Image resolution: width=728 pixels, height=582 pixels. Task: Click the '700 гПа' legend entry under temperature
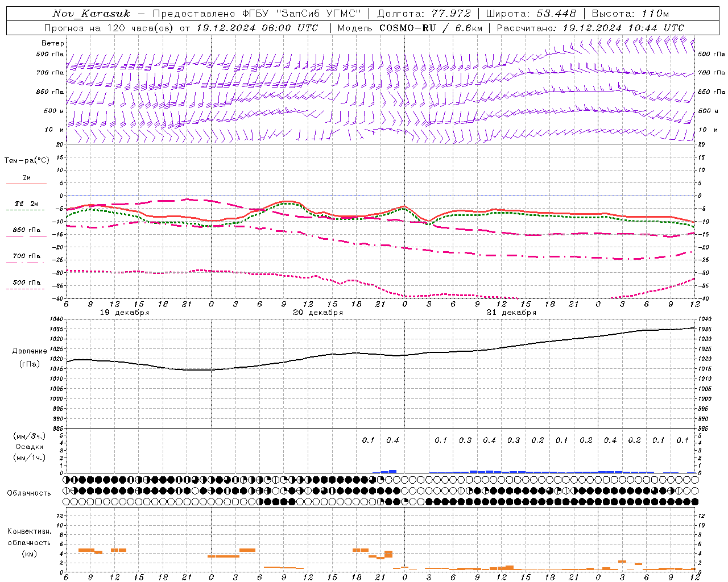click(27, 256)
